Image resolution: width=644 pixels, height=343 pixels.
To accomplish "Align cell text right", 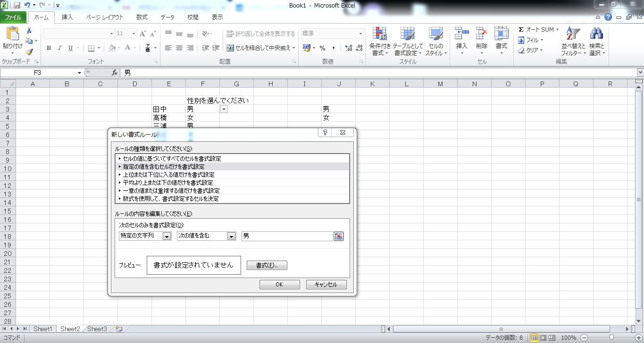I will (x=190, y=48).
